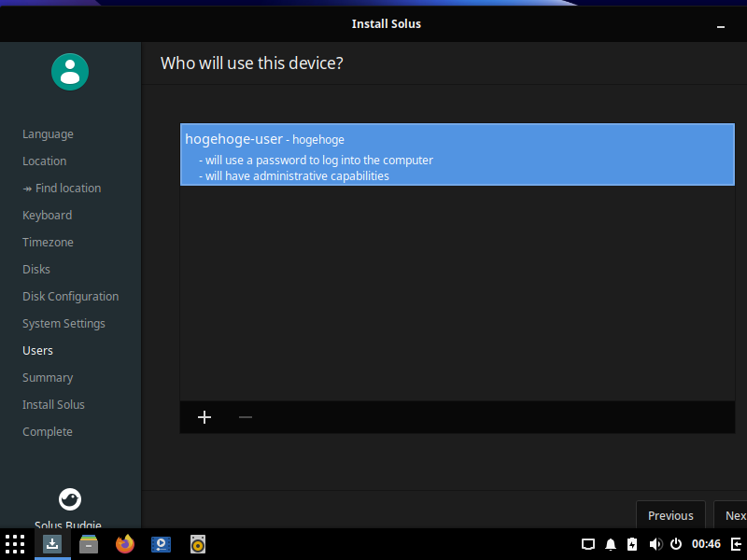Click the display icon in the system tray

pyautogui.click(x=588, y=544)
